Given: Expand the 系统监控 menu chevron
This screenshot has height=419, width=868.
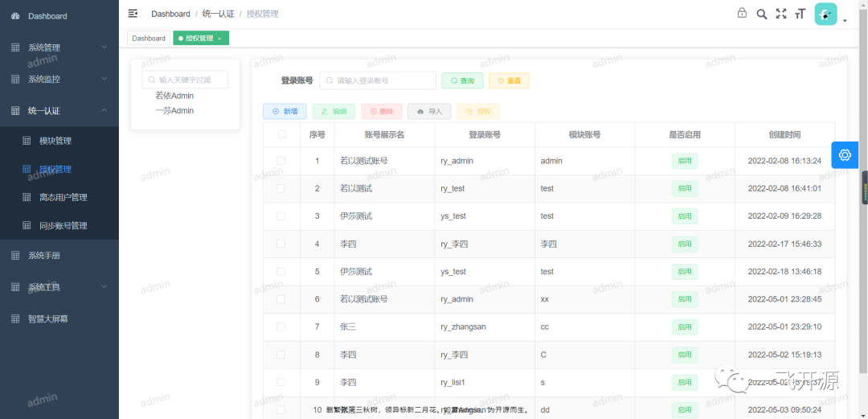Looking at the screenshot, I should (x=104, y=80).
